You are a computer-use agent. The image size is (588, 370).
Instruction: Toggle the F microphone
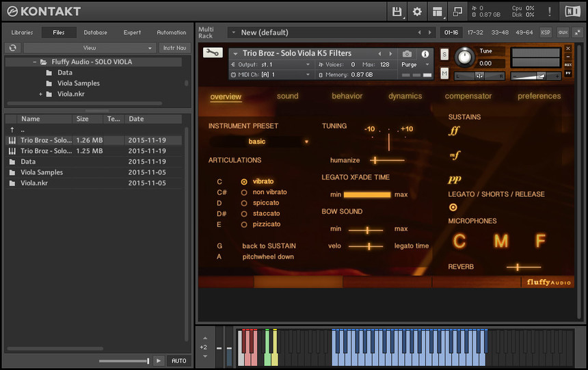coord(540,241)
